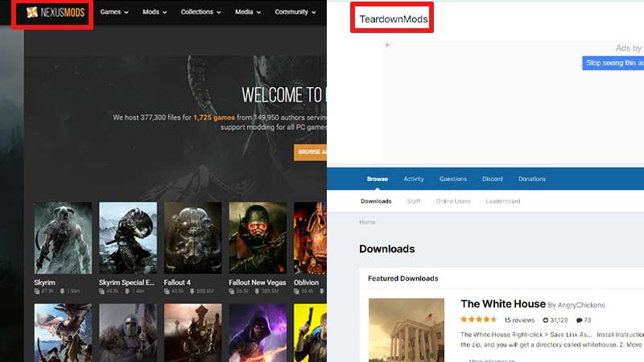Follow the 1,725 games link
The image size is (644, 362).
pos(214,117)
